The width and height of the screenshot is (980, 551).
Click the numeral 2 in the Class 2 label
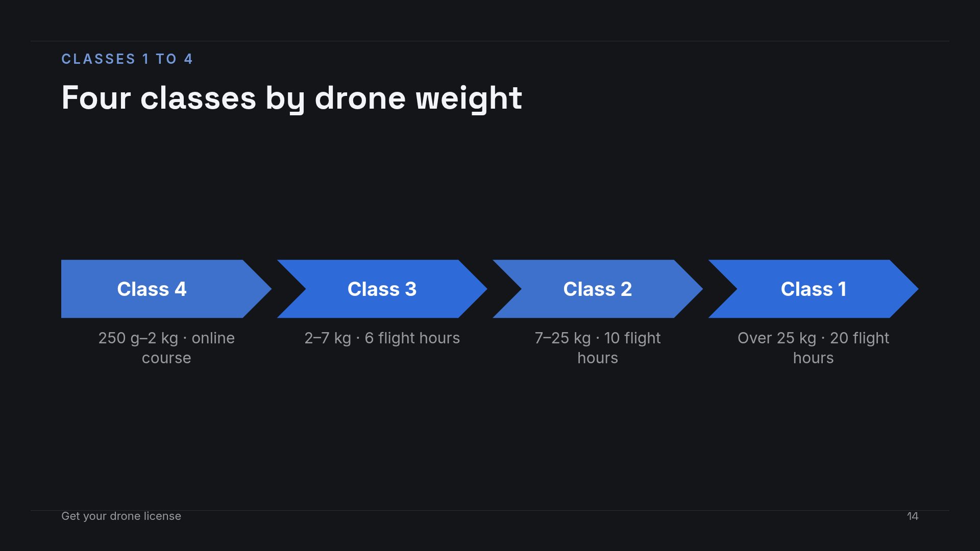tap(626, 289)
